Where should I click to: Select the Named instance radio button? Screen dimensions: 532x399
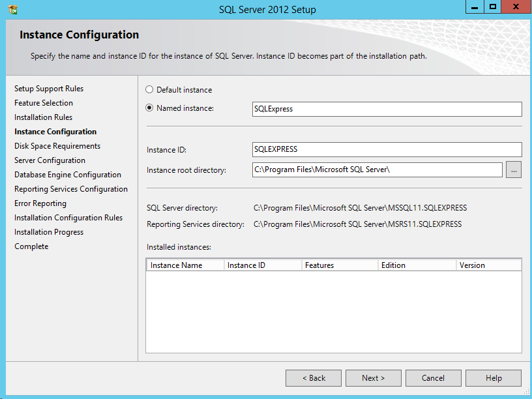point(150,108)
